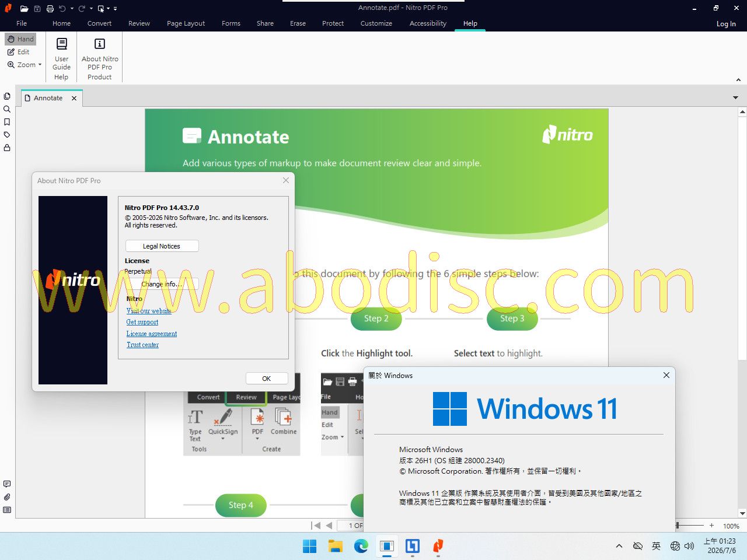
Task: Click the Save icon in quick access toolbar
Action: click(x=37, y=8)
